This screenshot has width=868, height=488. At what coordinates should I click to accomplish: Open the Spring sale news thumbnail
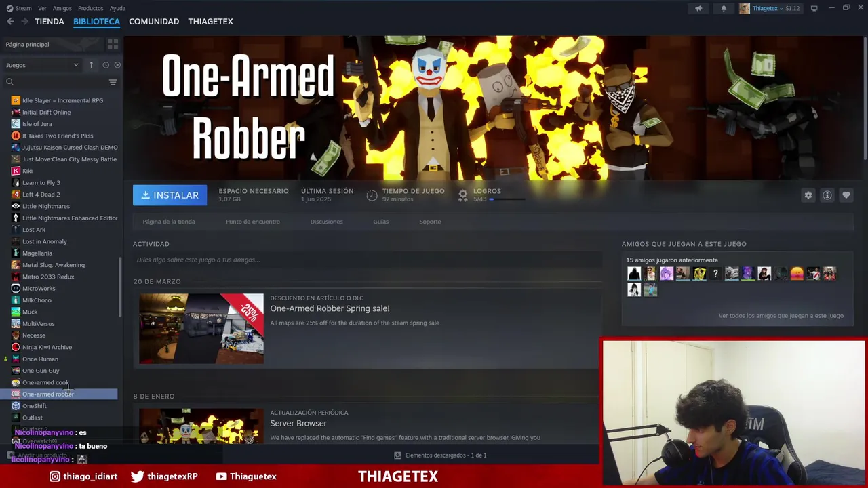(x=201, y=329)
